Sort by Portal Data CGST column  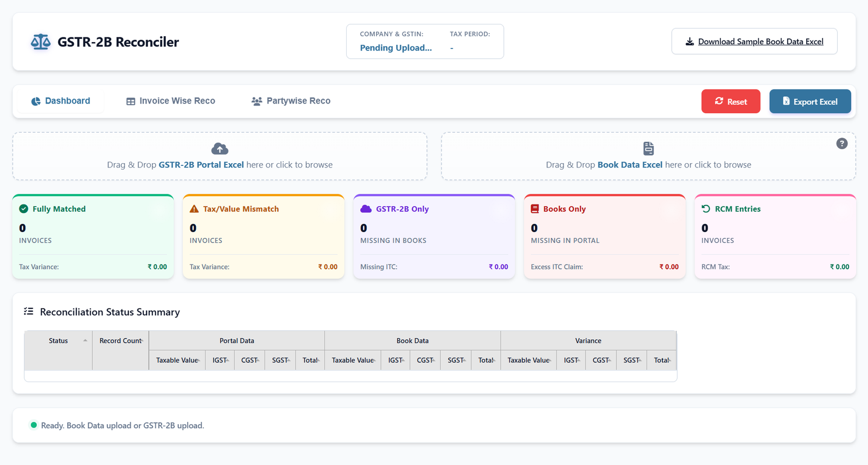pyautogui.click(x=250, y=360)
